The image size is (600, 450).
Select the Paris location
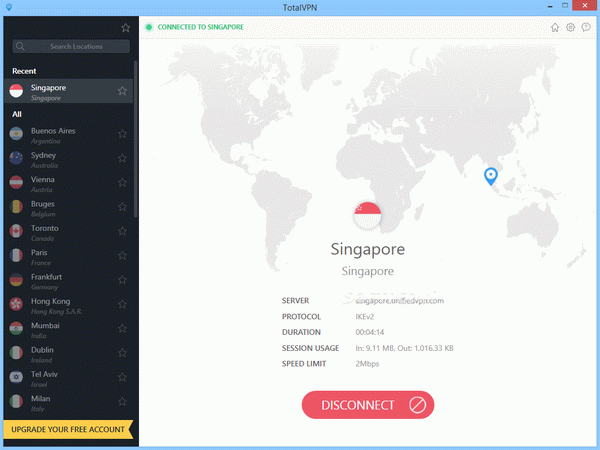point(68,256)
